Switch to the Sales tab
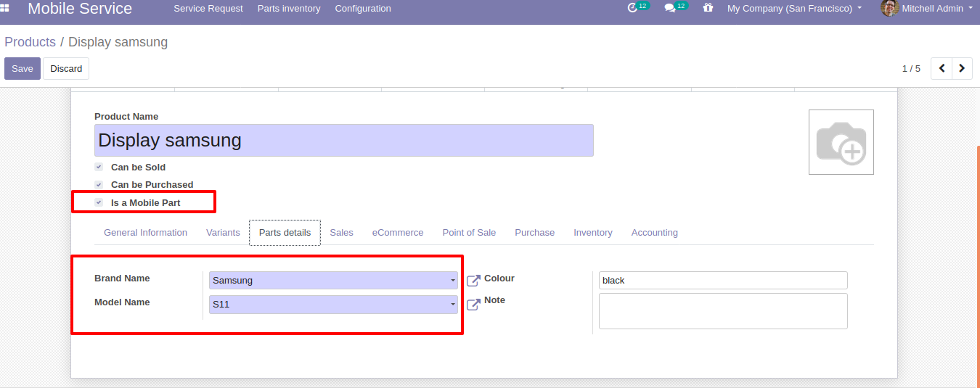 pyautogui.click(x=341, y=233)
